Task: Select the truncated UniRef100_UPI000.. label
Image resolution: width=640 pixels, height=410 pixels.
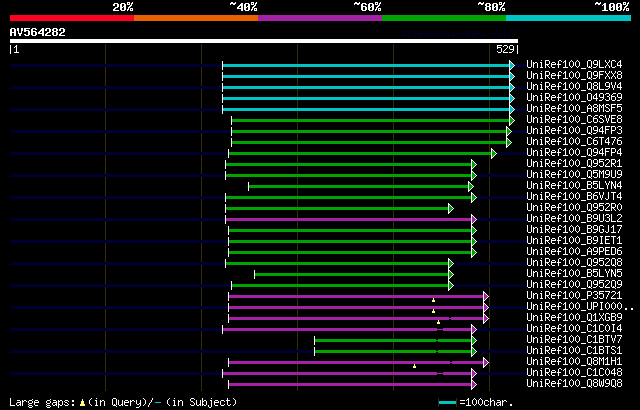Action: (x=580, y=306)
